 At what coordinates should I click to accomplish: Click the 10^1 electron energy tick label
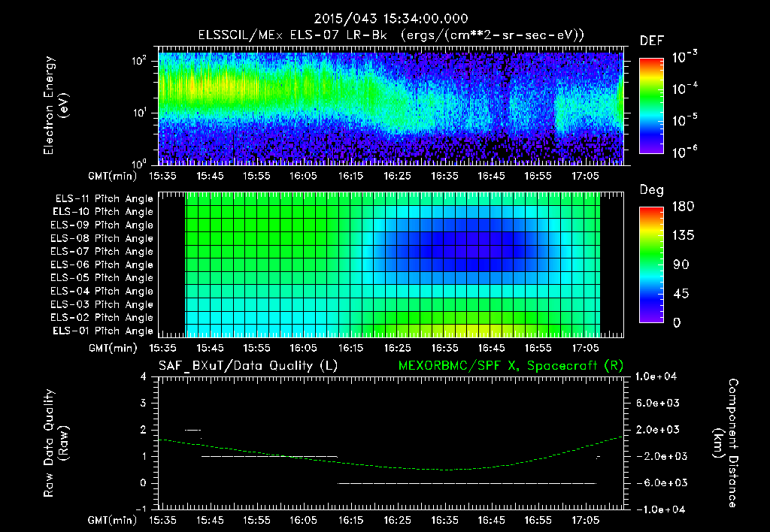click(139, 113)
